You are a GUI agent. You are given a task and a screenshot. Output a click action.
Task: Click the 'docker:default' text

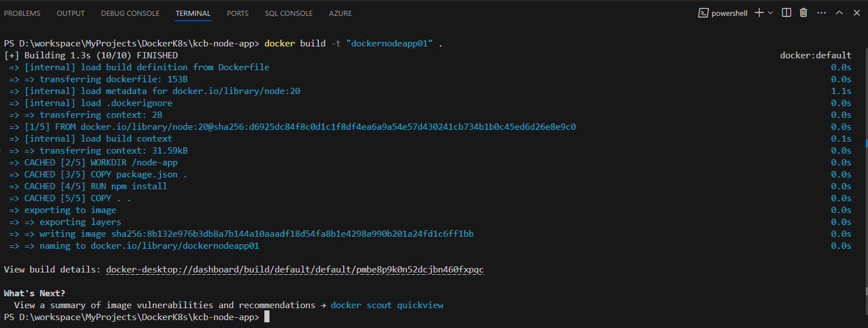pos(816,56)
